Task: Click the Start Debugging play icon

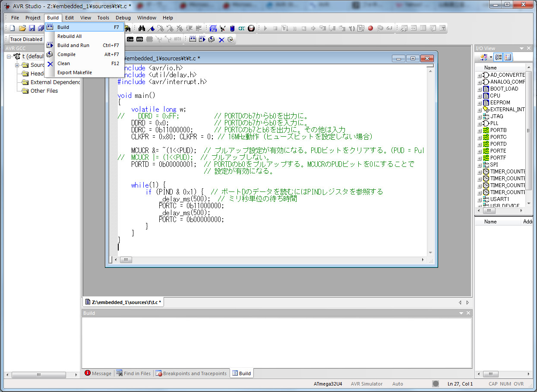Action: tap(265, 28)
